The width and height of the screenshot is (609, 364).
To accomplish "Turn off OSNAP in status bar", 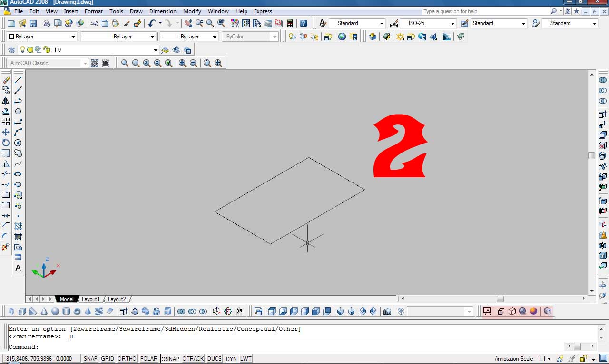I will pyautogui.click(x=170, y=359).
